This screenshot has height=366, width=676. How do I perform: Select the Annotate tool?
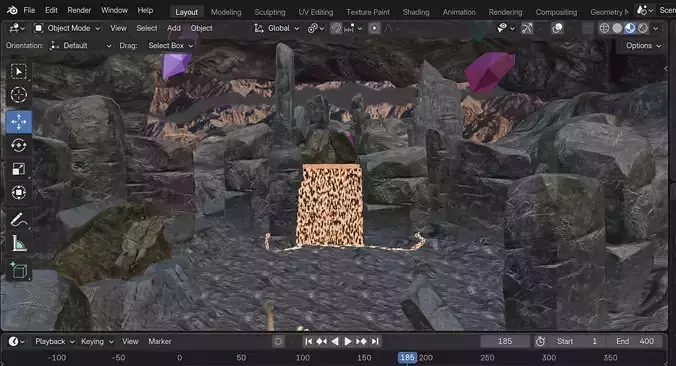click(x=19, y=220)
